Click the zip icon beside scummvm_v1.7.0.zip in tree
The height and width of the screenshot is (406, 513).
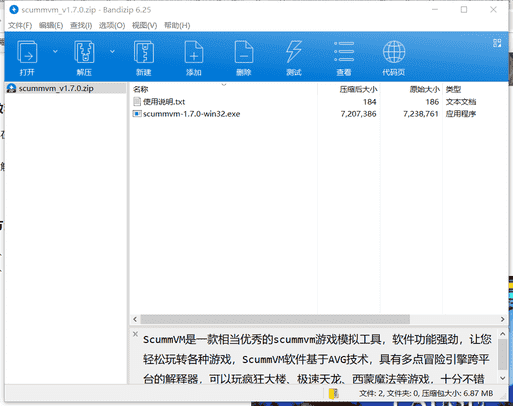click(x=11, y=88)
